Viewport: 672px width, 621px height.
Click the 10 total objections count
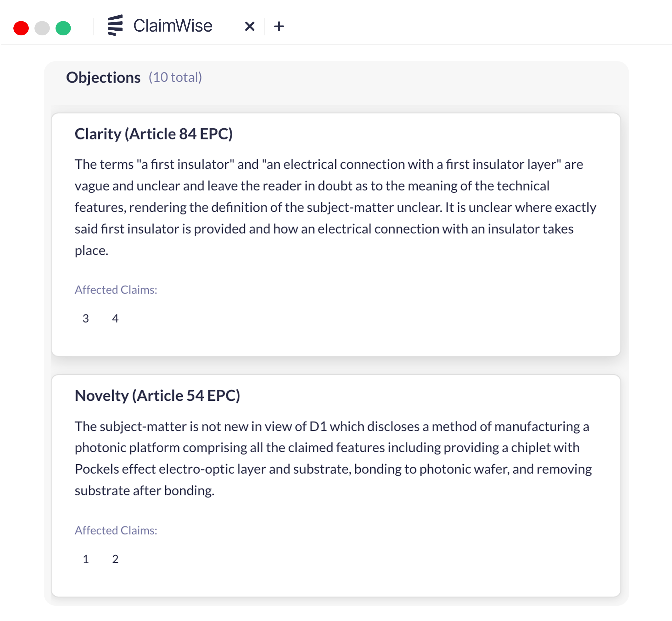coord(175,78)
